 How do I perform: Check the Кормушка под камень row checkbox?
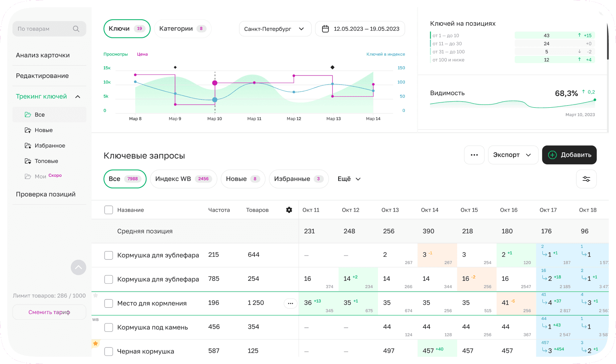[109, 327]
